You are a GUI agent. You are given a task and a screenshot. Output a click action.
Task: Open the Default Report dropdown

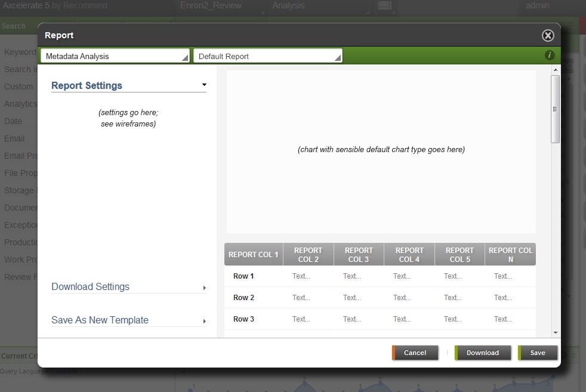(267, 56)
